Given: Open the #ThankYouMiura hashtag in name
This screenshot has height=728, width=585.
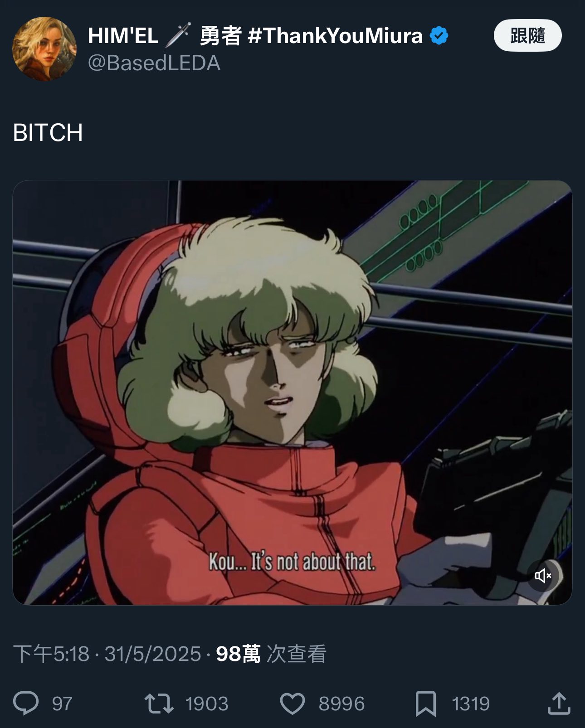Looking at the screenshot, I should pos(335,35).
